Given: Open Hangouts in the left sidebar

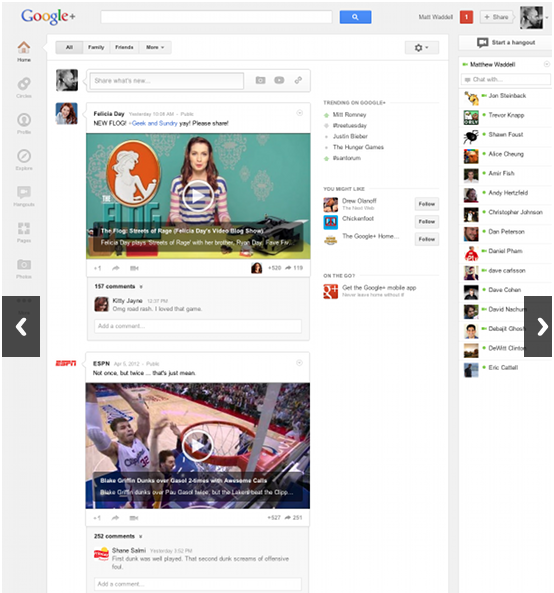Looking at the screenshot, I should pyautogui.click(x=24, y=196).
